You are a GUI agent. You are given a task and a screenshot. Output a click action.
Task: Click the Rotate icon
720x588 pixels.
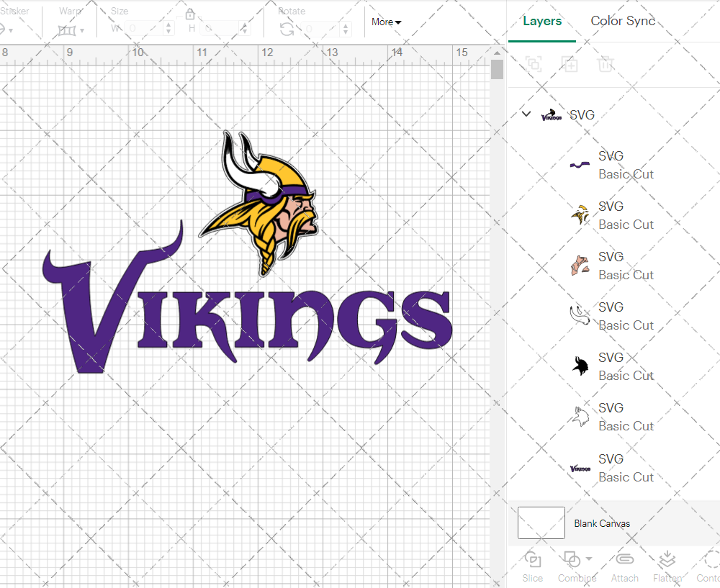click(287, 30)
